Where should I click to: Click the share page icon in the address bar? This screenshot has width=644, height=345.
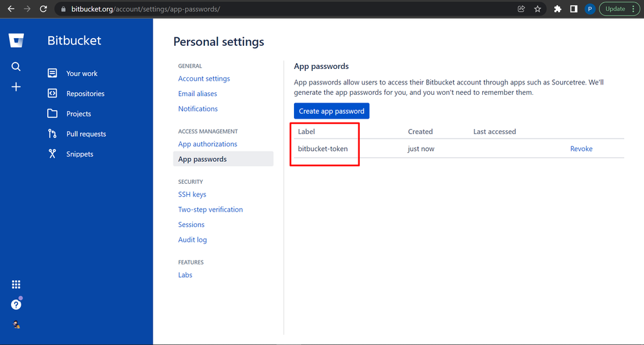pos(522,9)
